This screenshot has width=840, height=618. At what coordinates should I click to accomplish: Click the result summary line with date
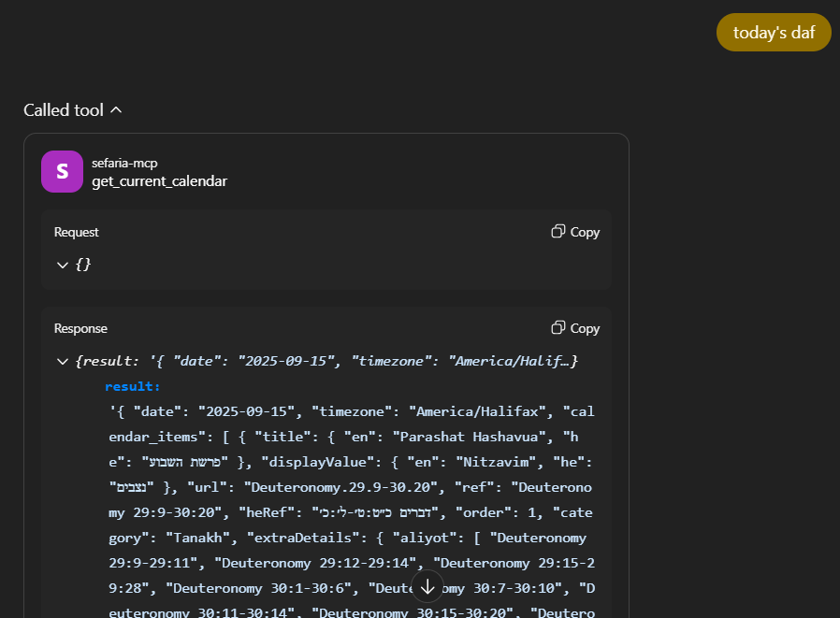(x=326, y=362)
